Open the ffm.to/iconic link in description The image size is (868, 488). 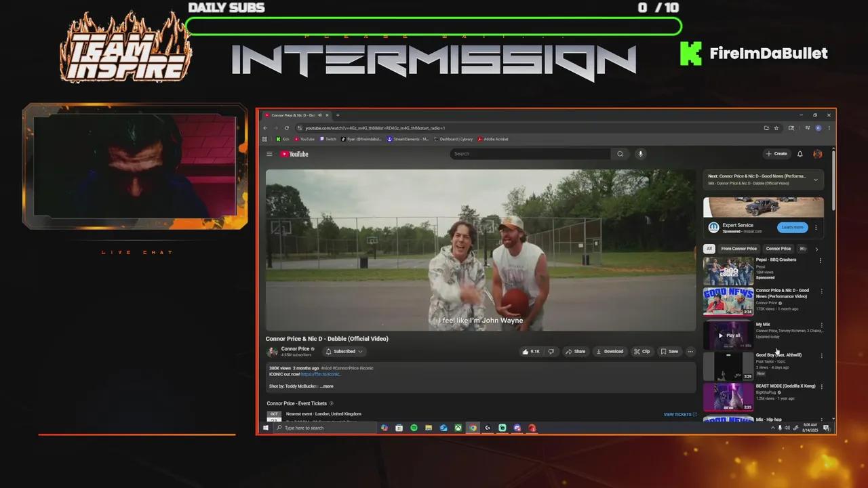click(321, 374)
